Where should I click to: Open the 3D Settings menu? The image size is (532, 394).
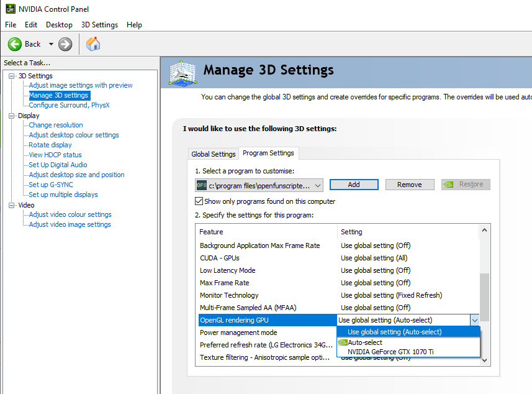click(x=99, y=25)
